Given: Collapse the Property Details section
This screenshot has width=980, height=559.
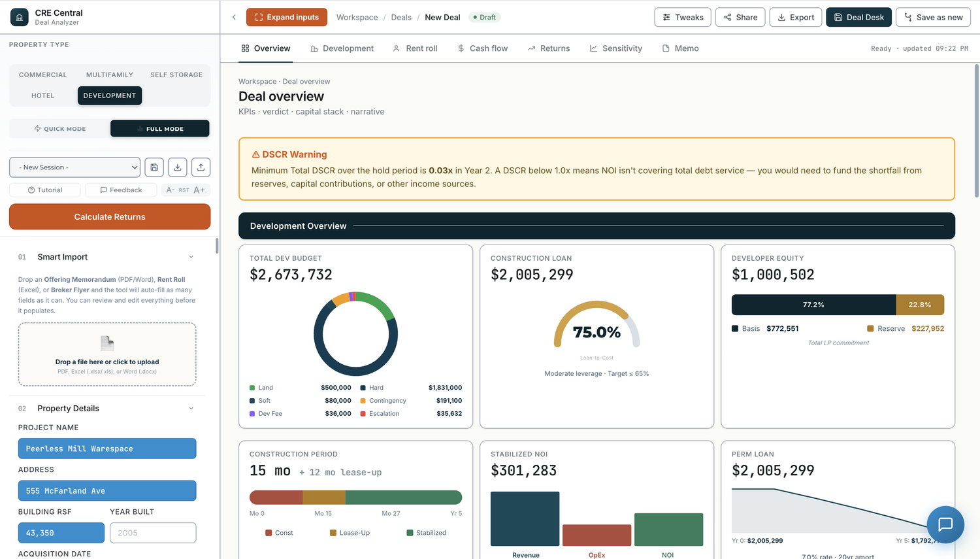Looking at the screenshot, I should (191, 409).
